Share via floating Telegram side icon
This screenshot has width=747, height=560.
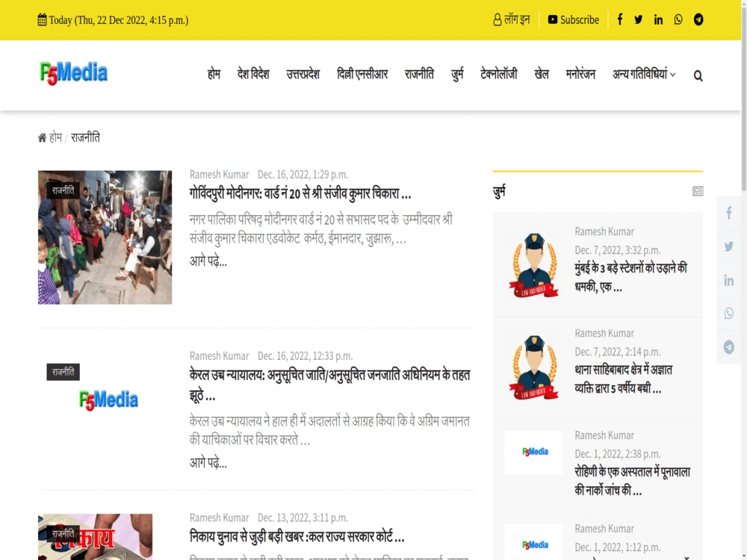click(x=729, y=346)
